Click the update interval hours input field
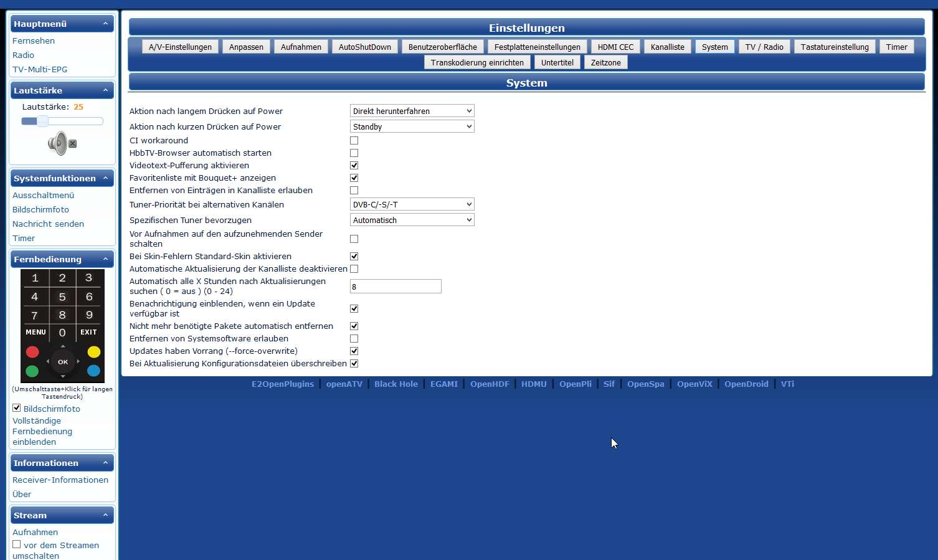938x560 pixels. point(396,287)
